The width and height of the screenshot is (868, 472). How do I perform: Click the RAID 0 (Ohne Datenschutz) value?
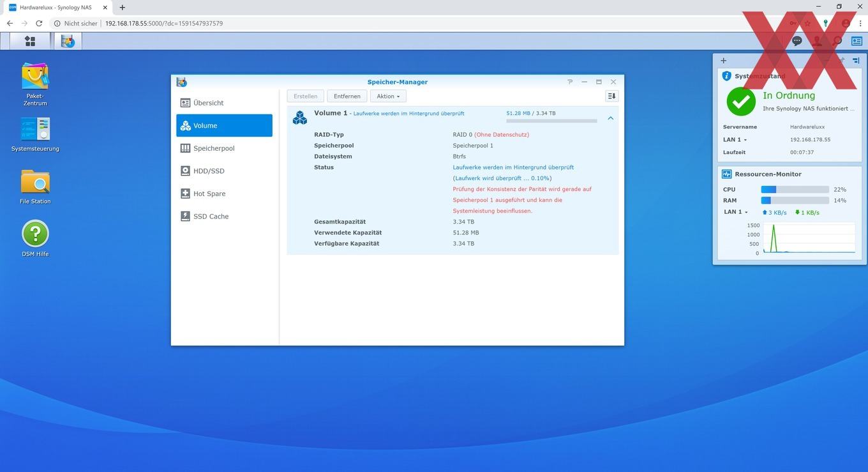coord(491,135)
